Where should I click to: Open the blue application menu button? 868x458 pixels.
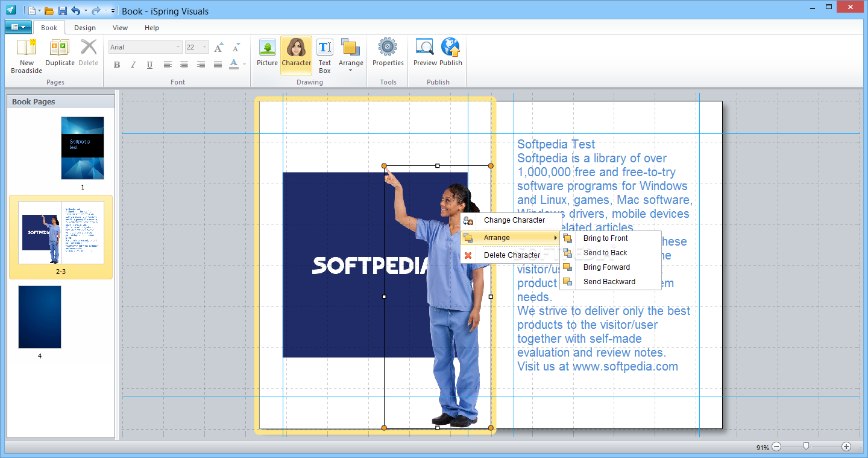(18, 27)
